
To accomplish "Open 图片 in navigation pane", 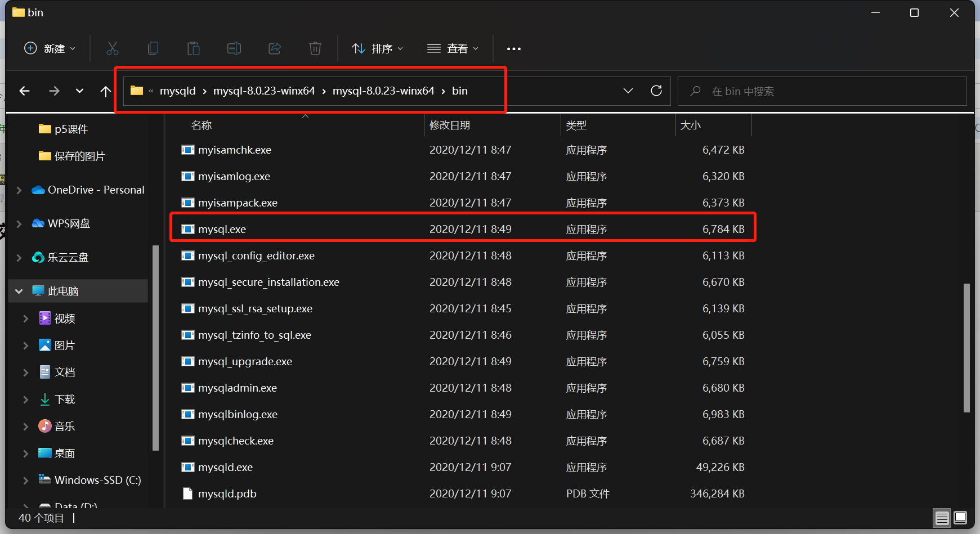I will coord(65,345).
